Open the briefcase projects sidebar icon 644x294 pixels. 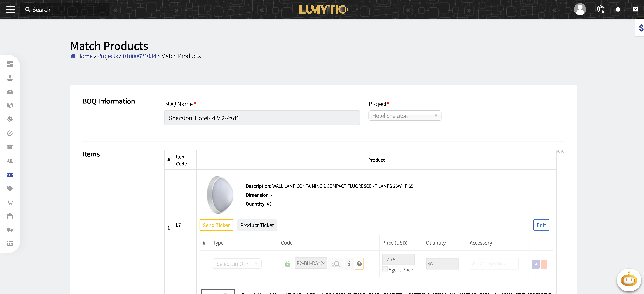click(x=10, y=175)
